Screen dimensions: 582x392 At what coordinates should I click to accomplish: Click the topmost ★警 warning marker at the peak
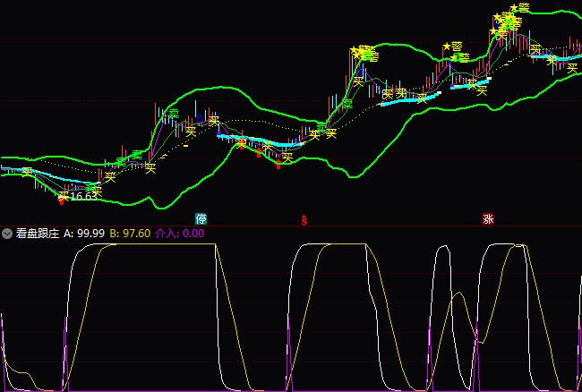pos(519,8)
